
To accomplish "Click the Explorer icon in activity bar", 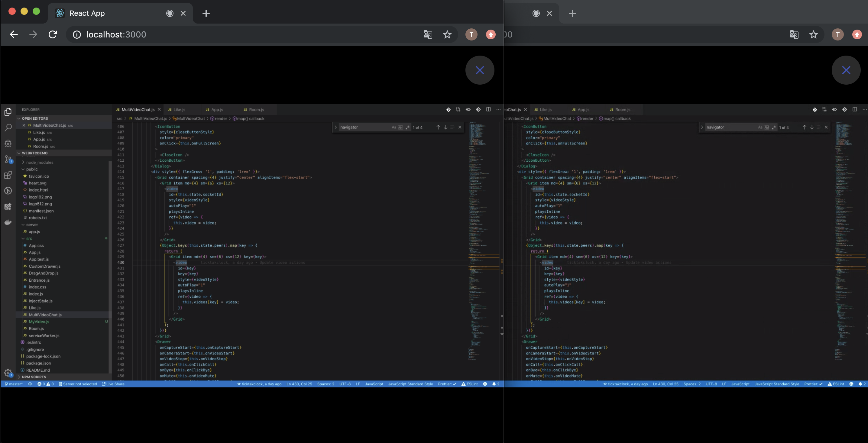I will (7, 111).
